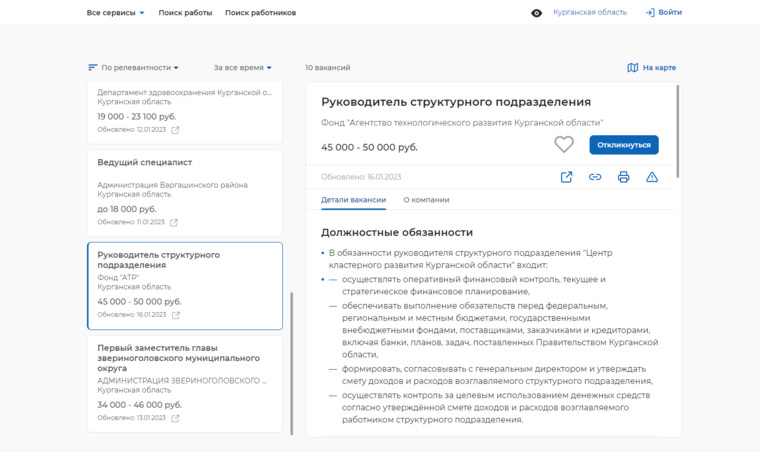The width and height of the screenshot is (760, 452).
Task: Open vacancy in new window icon in details
Action: (x=566, y=177)
